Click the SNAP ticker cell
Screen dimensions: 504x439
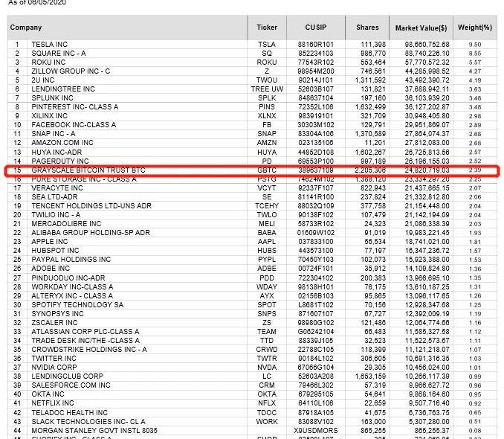(267, 134)
